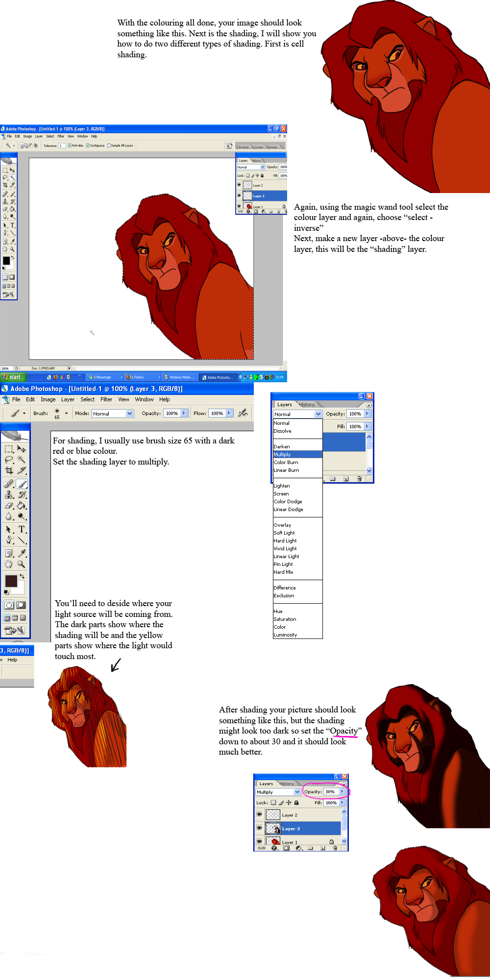Select the Eyedropper tool in the enlarged toolbox
The height and width of the screenshot is (980, 490).
pos(22,554)
